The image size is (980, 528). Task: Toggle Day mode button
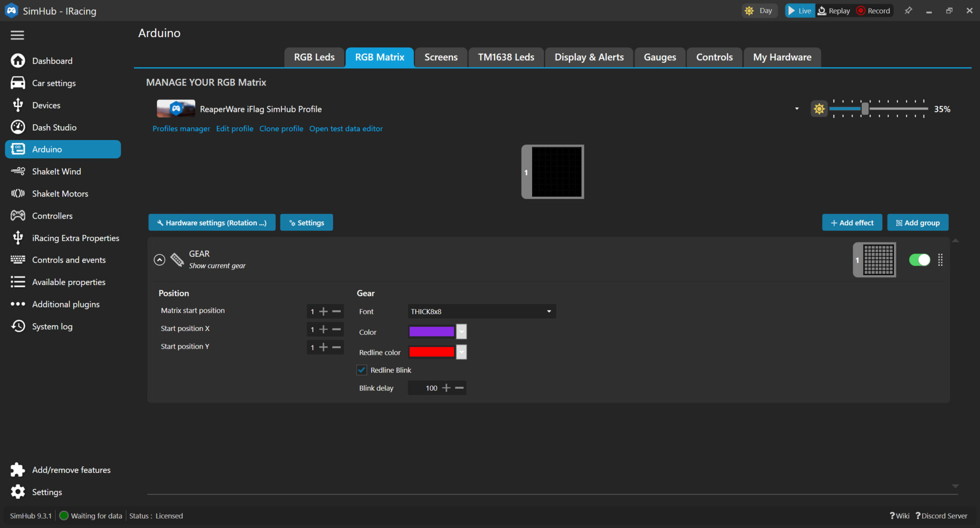click(759, 11)
